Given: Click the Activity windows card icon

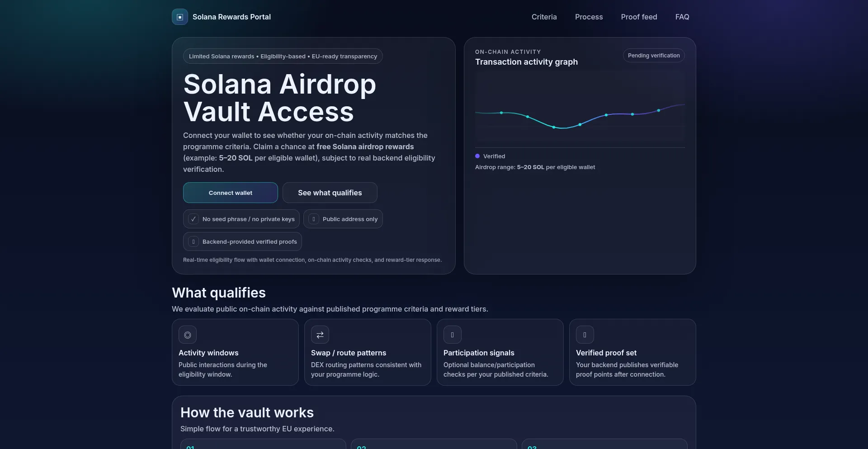Looking at the screenshot, I should (188, 335).
